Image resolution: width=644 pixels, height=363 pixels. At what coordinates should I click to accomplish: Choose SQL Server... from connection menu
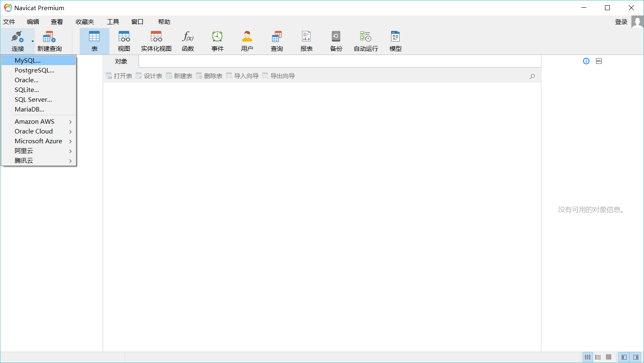click(x=39, y=99)
